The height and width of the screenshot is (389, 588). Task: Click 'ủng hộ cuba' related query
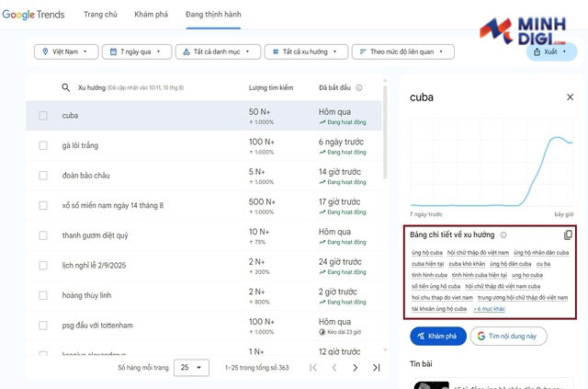pos(427,253)
